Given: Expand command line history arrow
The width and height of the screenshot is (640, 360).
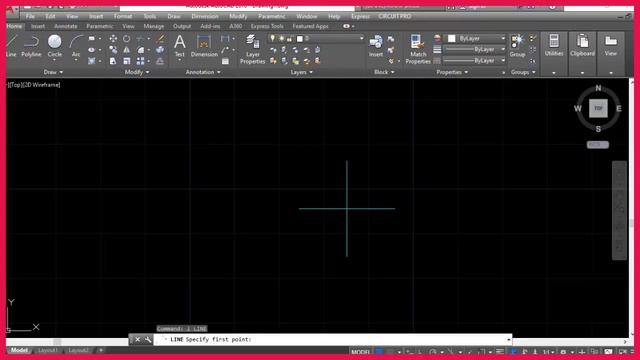Looking at the screenshot, I should pos(509,340).
